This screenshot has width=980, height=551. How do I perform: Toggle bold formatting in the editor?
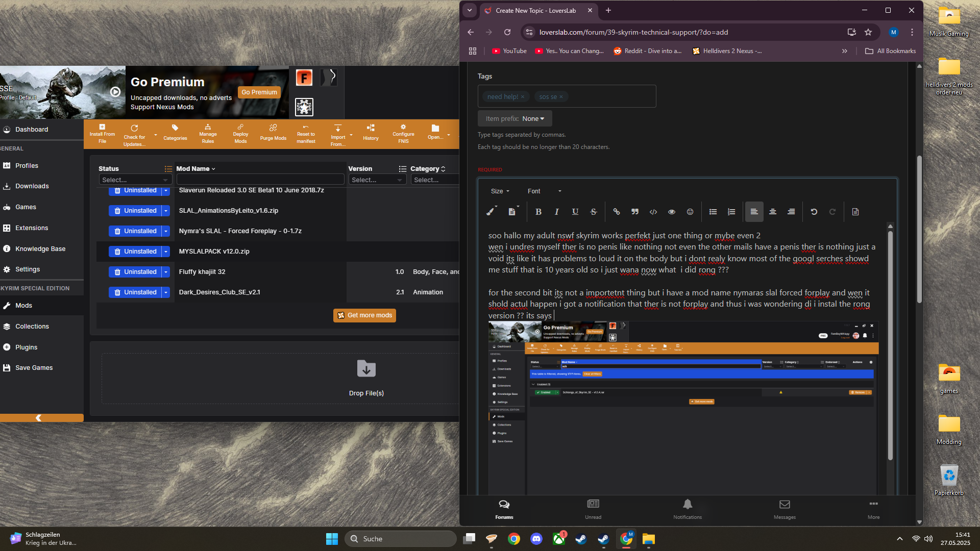[x=538, y=212]
